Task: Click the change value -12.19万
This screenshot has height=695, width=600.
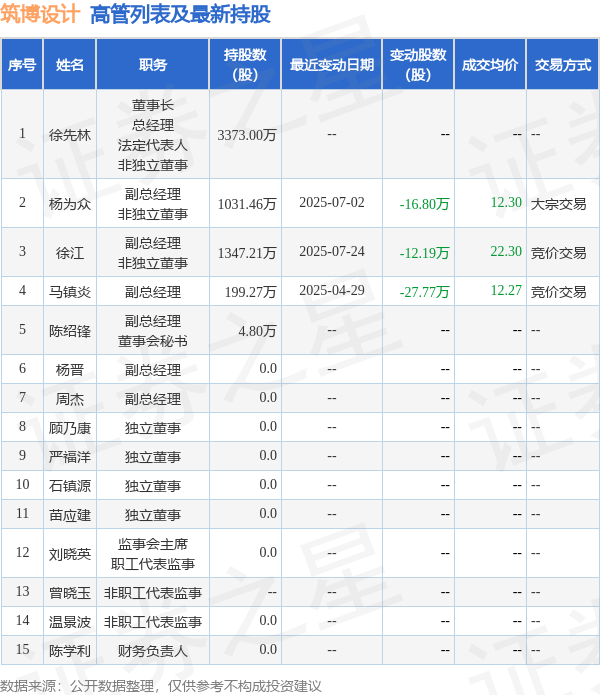Action: click(424, 253)
